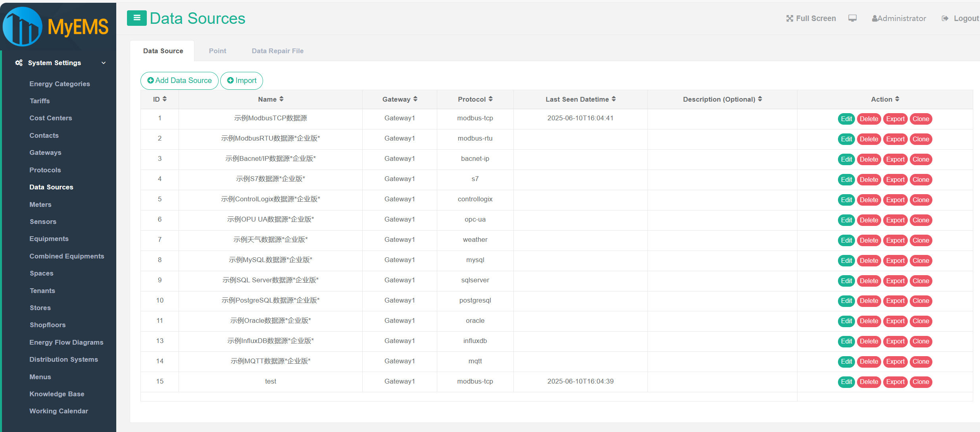Delete the weather protocol data source
Viewport: 980px width, 432px height.
tap(869, 240)
